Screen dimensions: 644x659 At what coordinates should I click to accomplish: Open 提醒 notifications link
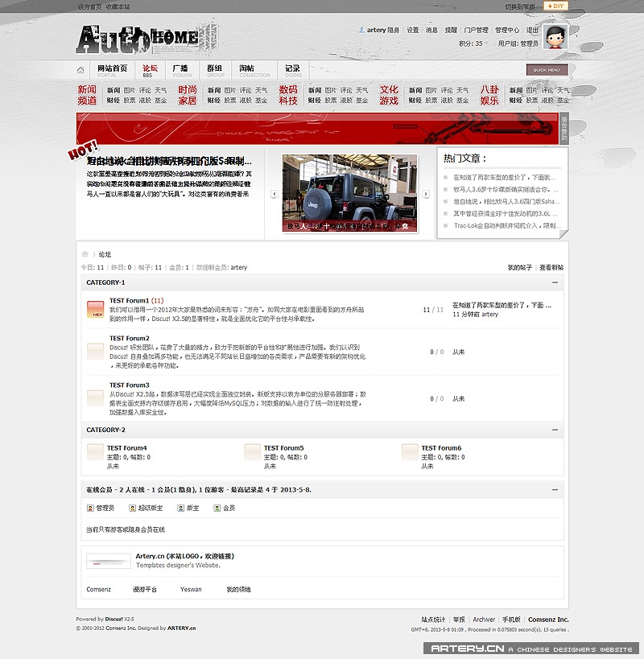click(x=451, y=30)
